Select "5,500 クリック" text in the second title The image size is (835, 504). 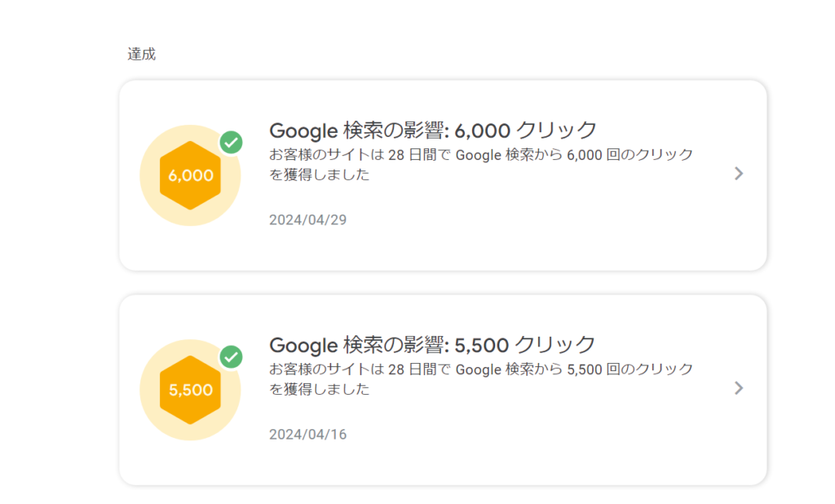(x=525, y=344)
